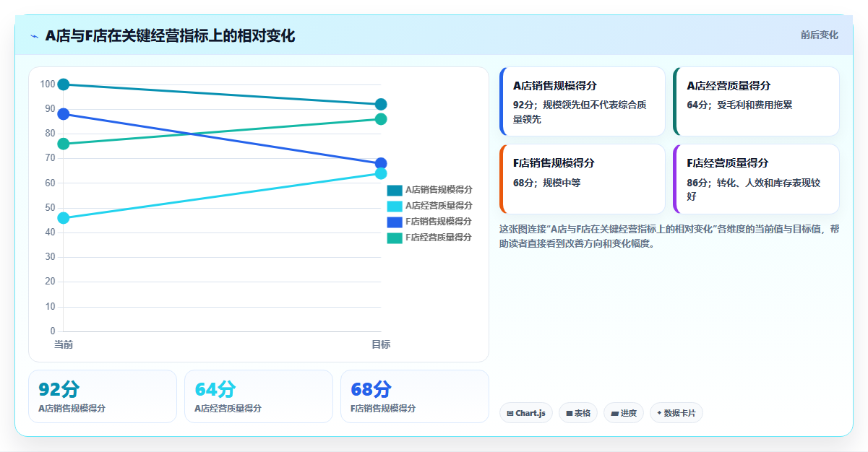Click y-axis label 100

tap(48, 84)
